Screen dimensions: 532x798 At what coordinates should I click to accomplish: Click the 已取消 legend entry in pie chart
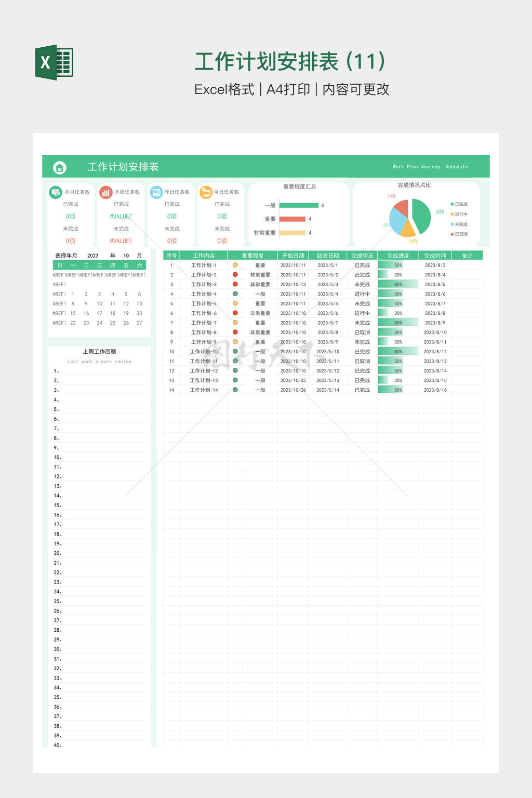[461, 234]
